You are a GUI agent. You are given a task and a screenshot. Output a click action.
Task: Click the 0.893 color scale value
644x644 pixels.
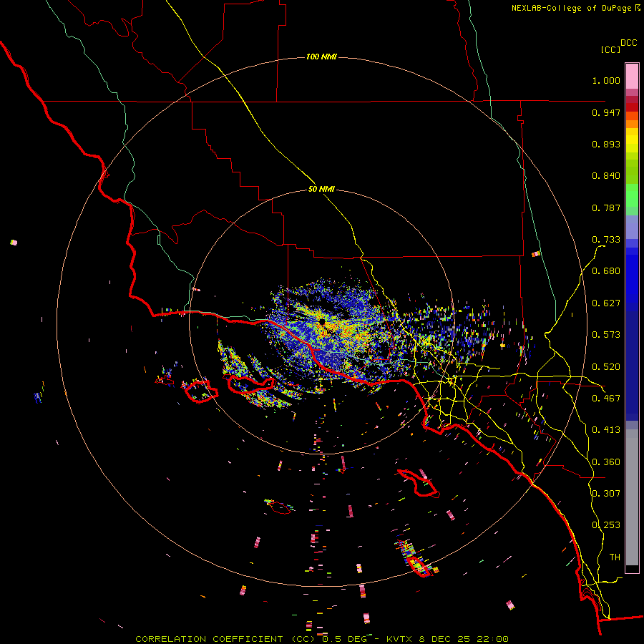tap(606, 144)
